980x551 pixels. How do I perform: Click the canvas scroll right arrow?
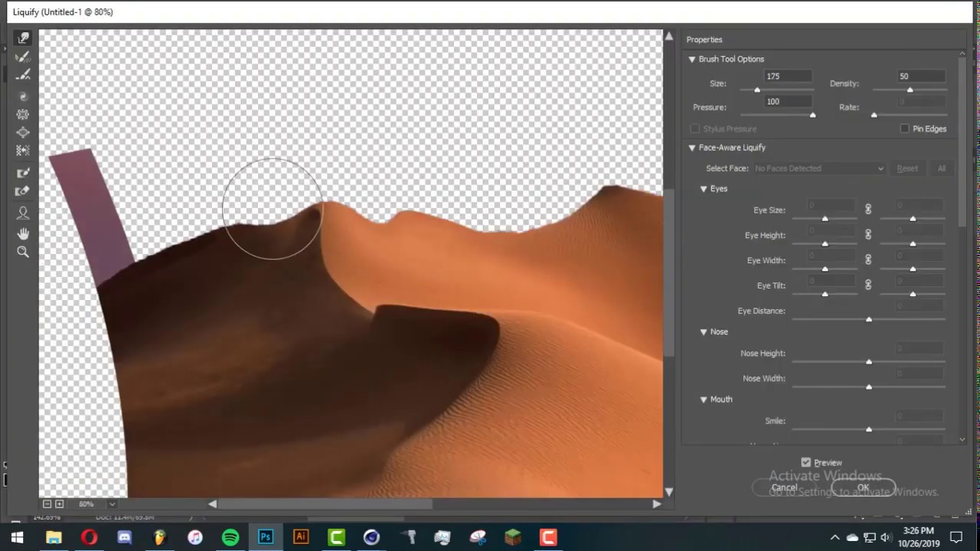click(x=656, y=504)
